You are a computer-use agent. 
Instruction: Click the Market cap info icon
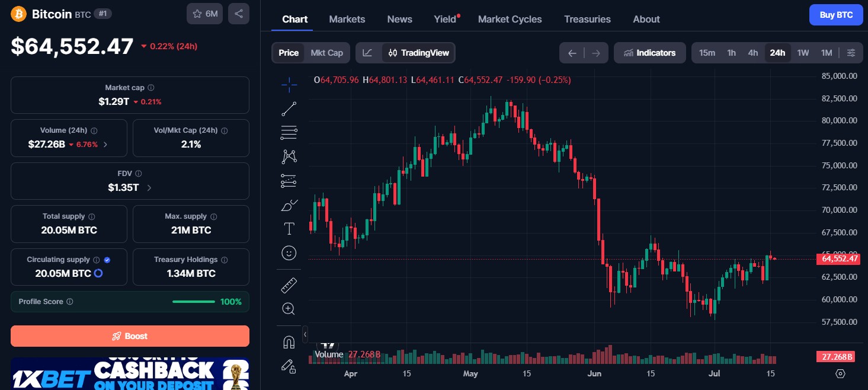(151, 88)
